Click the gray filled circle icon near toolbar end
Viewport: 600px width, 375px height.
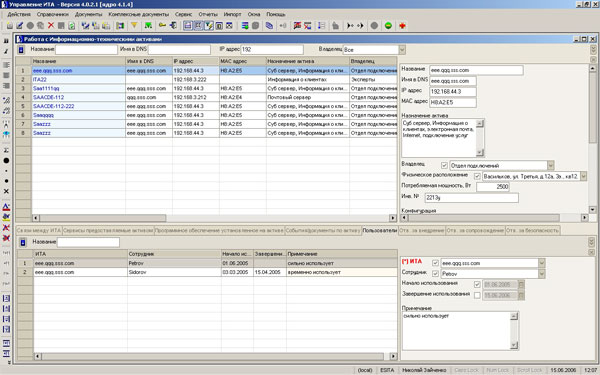374,26
